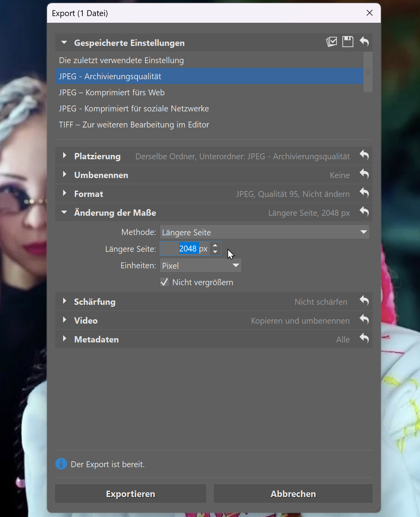Image resolution: width=420 pixels, height=517 pixels.
Task: Reset the Umbenennen section with its undo arrow
Action: tap(364, 174)
